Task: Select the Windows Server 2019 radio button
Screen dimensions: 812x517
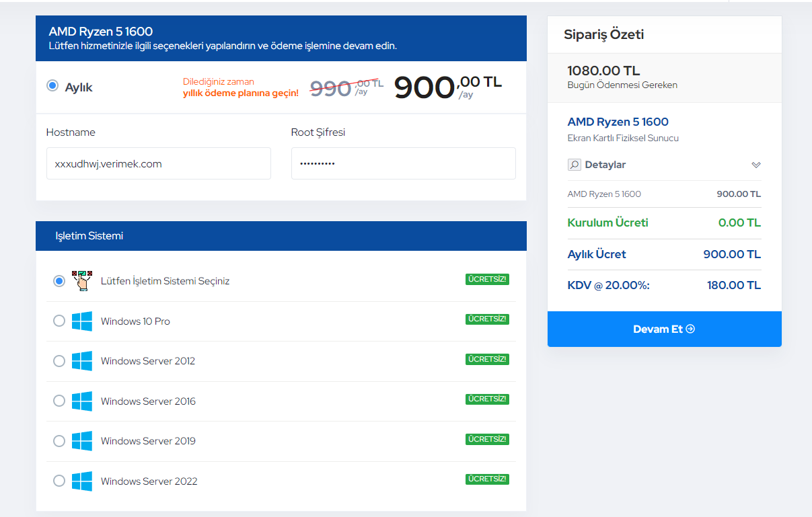Action: [59, 441]
